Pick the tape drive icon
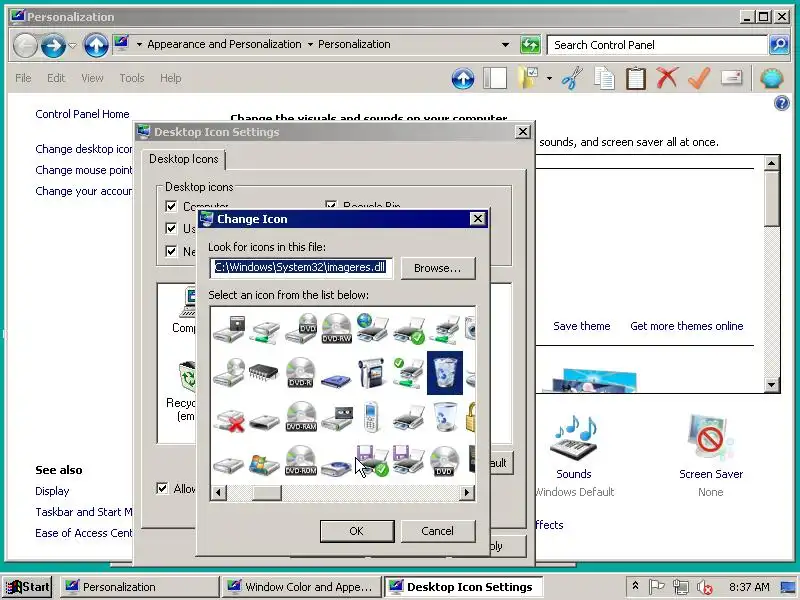The width and height of the screenshot is (800, 600). 337,417
